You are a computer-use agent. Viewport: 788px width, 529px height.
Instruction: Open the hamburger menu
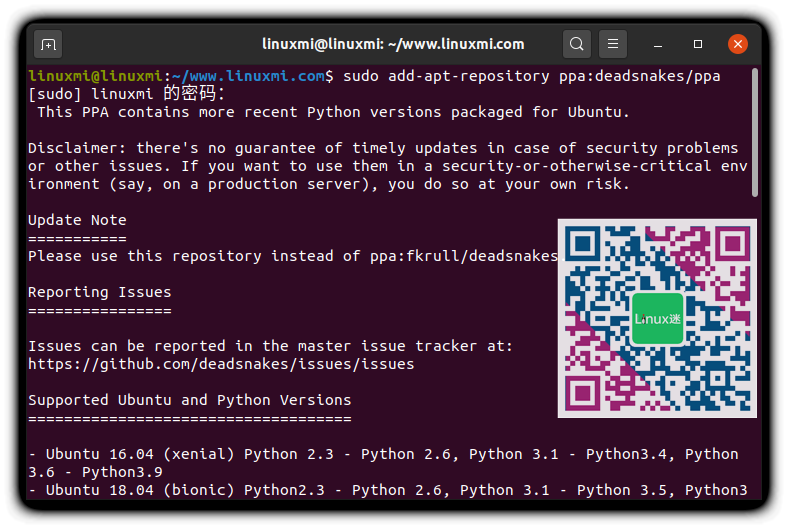pyautogui.click(x=613, y=44)
